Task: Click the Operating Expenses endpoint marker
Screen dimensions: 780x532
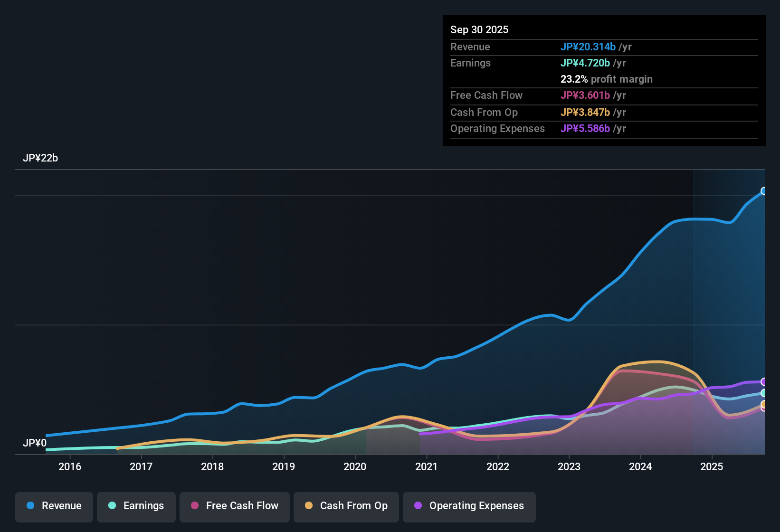Action: pos(764,381)
